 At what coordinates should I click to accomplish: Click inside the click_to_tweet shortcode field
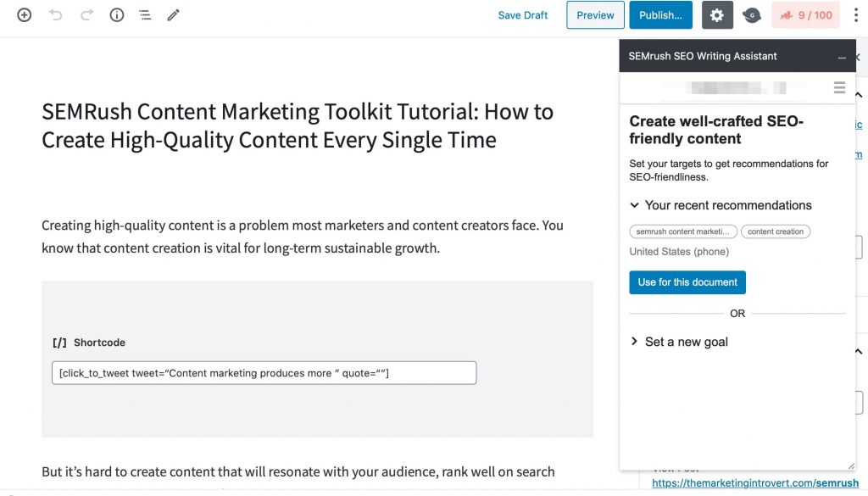[x=264, y=372]
